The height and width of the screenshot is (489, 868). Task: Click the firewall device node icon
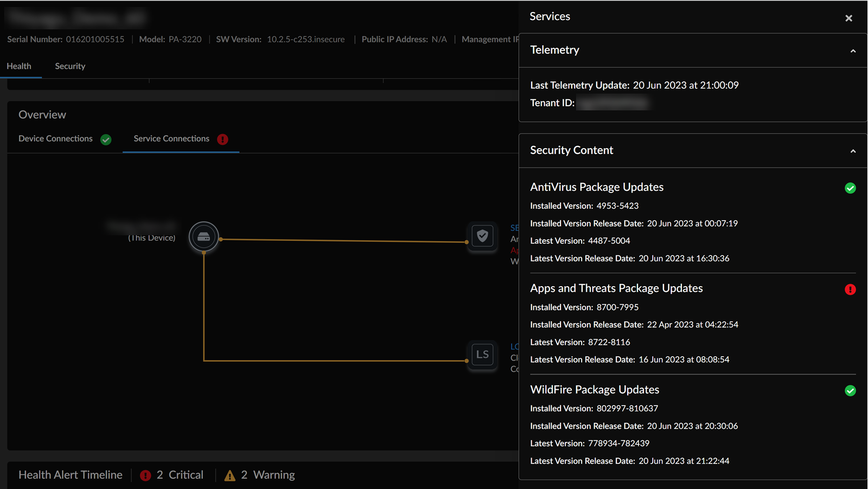pyautogui.click(x=204, y=237)
